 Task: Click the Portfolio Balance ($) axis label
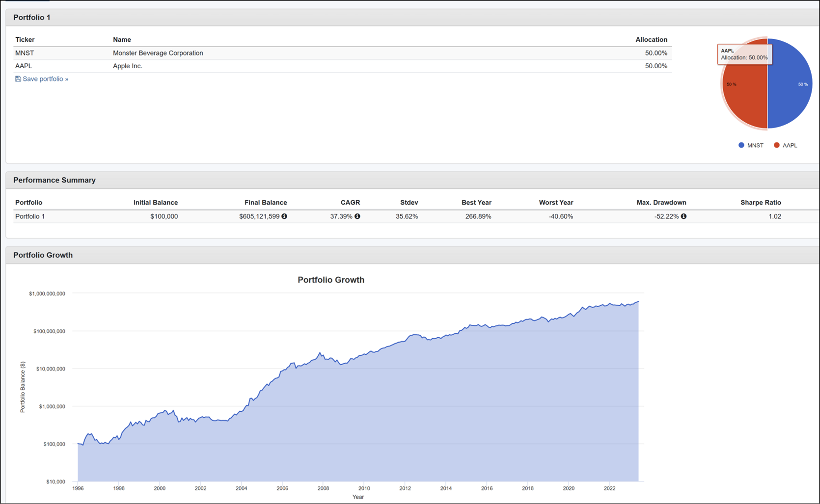point(23,387)
